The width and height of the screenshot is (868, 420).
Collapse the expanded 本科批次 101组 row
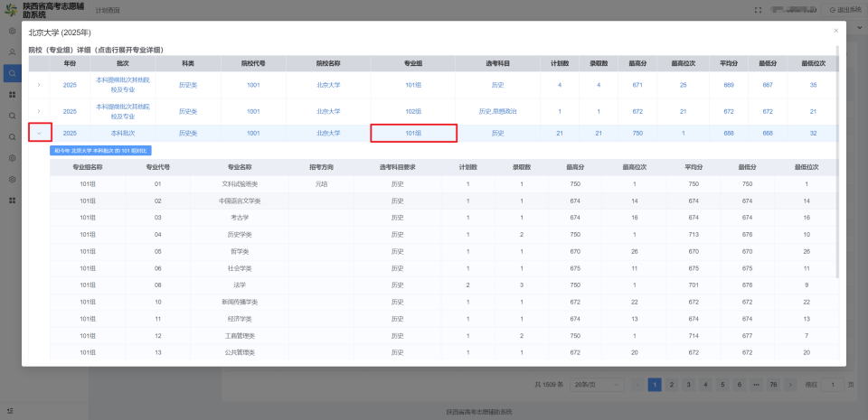tap(40, 133)
